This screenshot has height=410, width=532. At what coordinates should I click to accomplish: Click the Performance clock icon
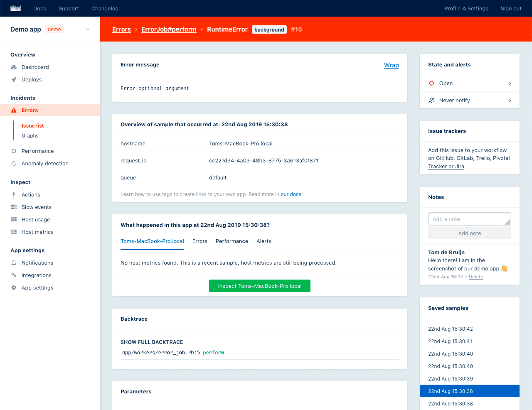click(14, 151)
